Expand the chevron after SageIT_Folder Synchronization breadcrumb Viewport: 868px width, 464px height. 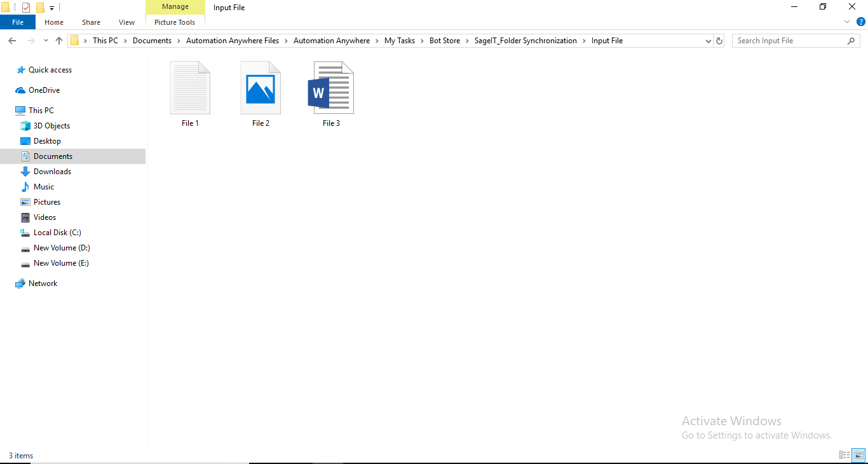pyautogui.click(x=584, y=41)
